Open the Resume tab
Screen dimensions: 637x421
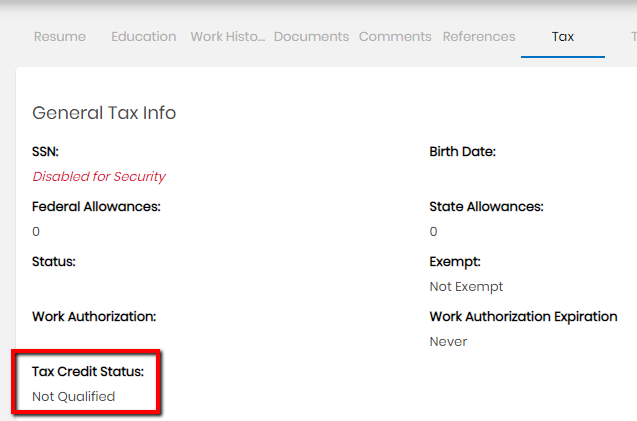[x=60, y=37]
